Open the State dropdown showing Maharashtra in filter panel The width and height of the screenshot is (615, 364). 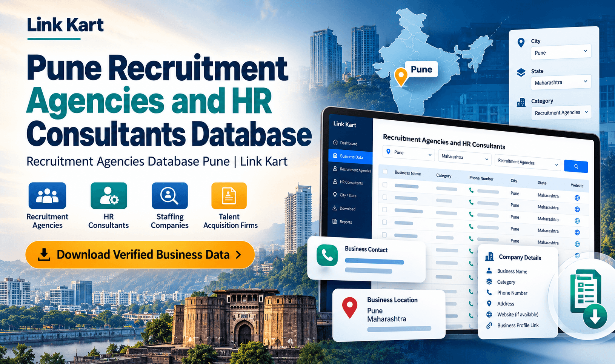[561, 82]
